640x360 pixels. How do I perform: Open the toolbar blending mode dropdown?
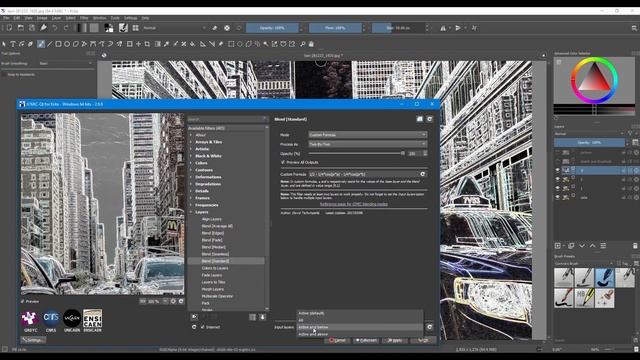(174, 28)
